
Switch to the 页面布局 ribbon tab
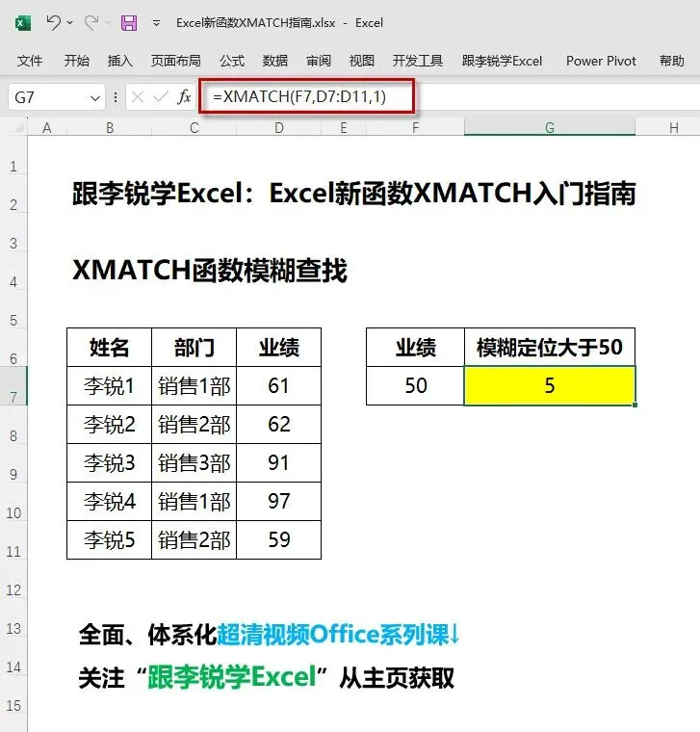click(176, 61)
